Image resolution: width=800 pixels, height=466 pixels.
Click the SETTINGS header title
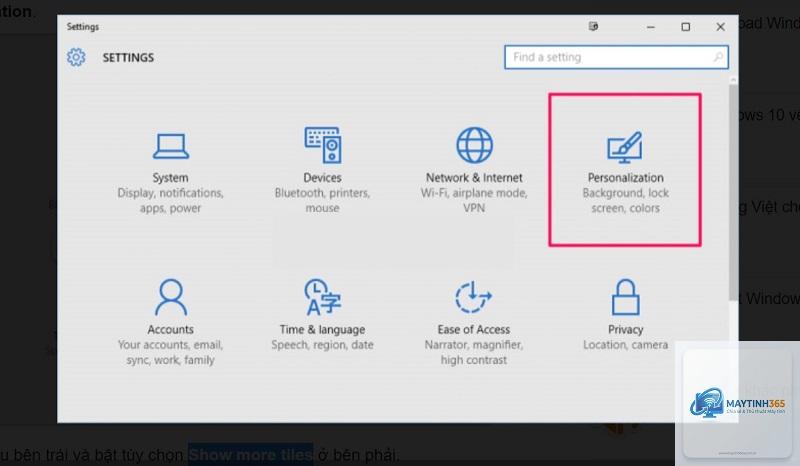[x=128, y=58]
